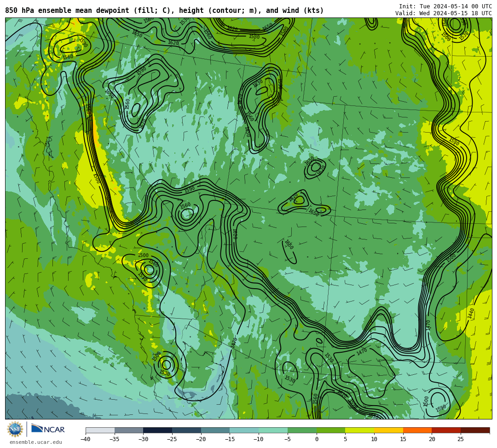Image resolution: width=497 pixels, height=448 pixels.
Task: Click the slate gray -35 to -30 color swatch
Action: point(129,430)
